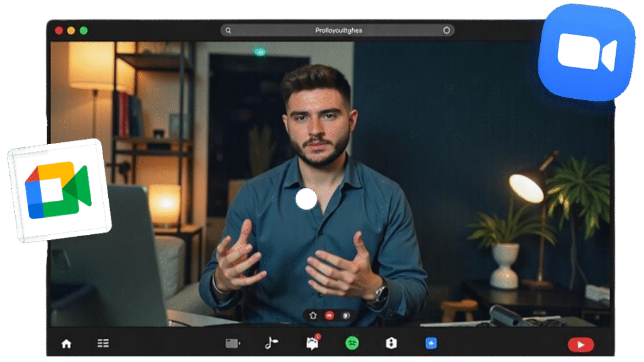Click the green maximize window button
The width and height of the screenshot is (644, 362).
[x=84, y=30]
